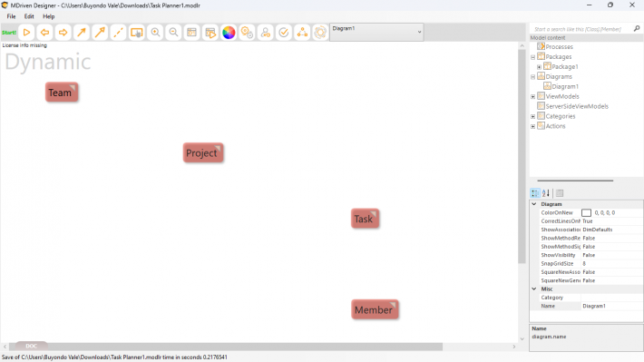Click the Name property value Diagram1
644x362 pixels.
click(x=612, y=306)
